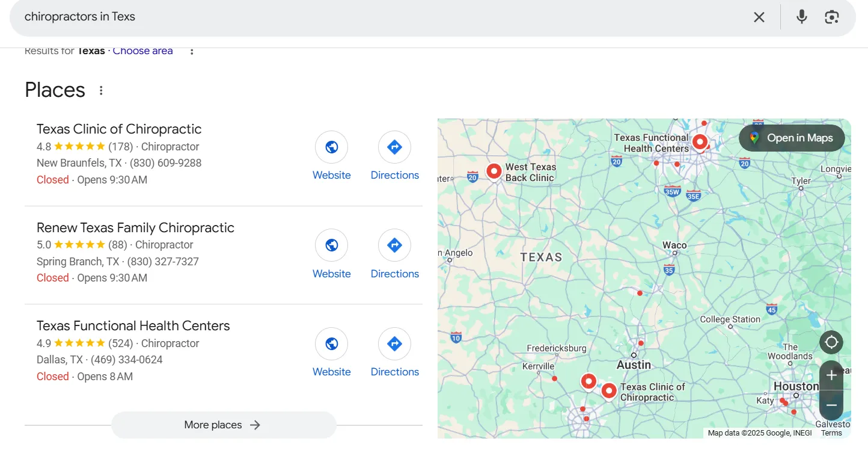Get directions icon for Texas Functional Health Centers
The width and height of the screenshot is (868, 459).
394,343
